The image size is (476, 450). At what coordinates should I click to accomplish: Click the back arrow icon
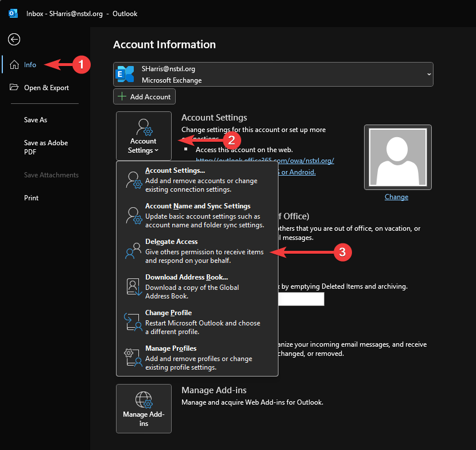coord(14,40)
